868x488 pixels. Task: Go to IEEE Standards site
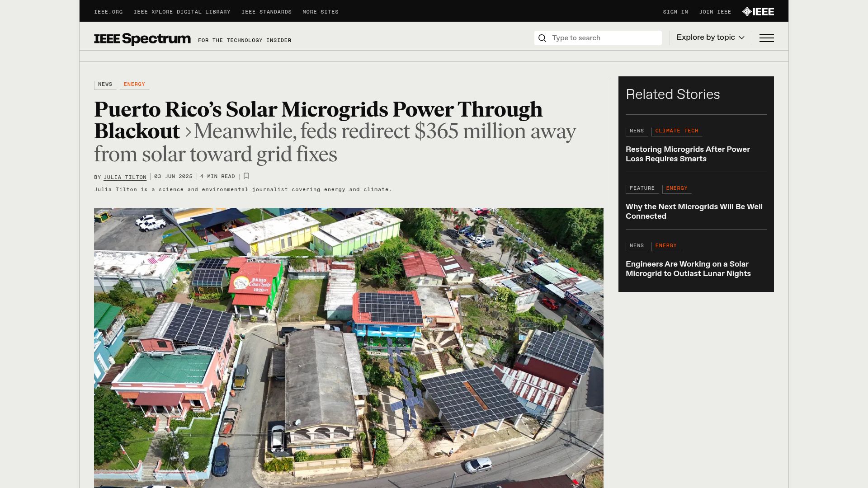pos(267,12)
